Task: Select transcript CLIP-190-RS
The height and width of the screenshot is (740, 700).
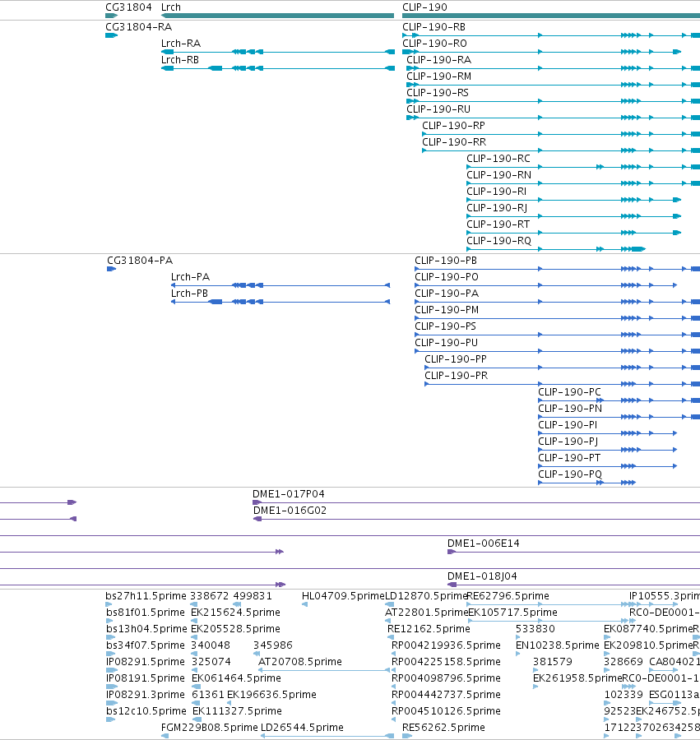Action: (438, 93)
